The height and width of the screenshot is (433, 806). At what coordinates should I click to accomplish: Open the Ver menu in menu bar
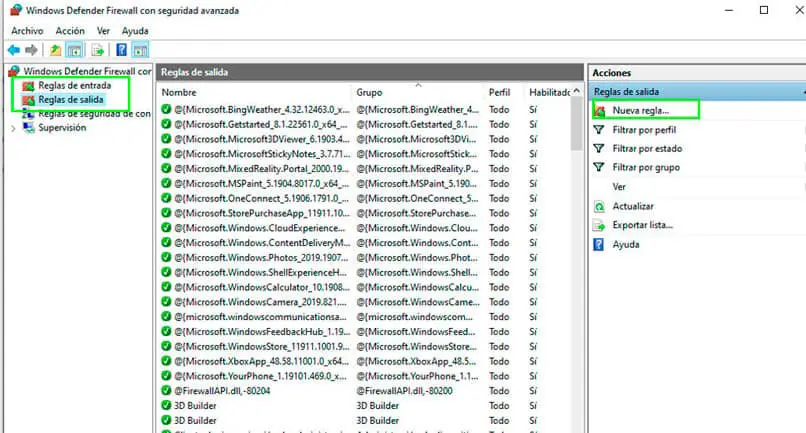coord(103,31)
